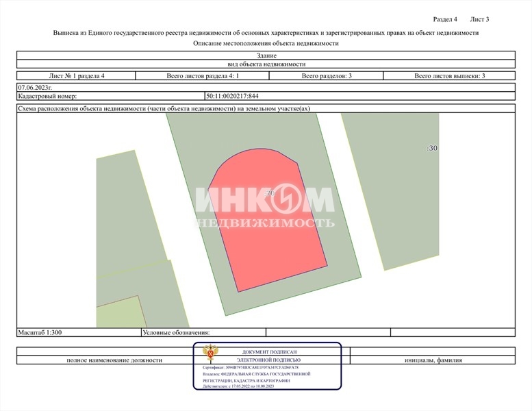Image resolution: width=532 pixels, height=411 pixels.
Task: Click the 'Здание' object type cell
Action: click(266, 55)
